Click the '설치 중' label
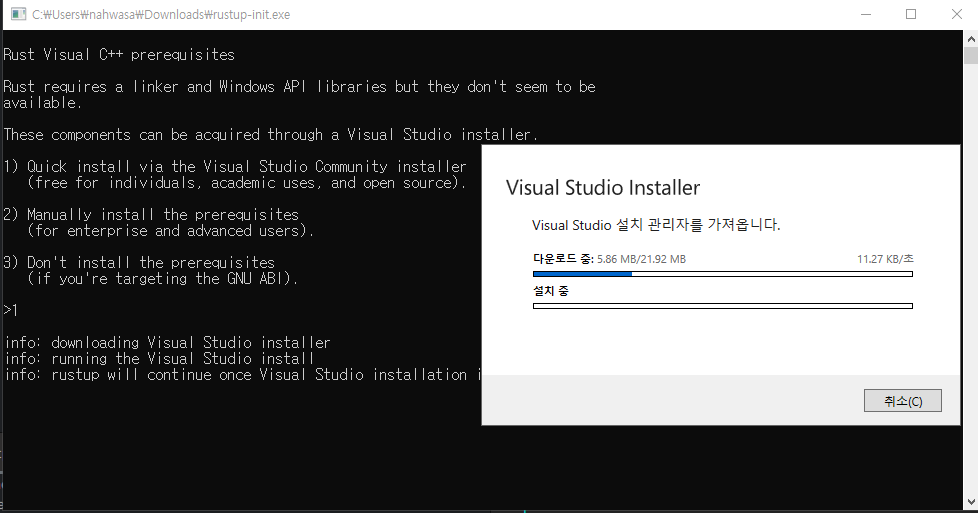This screenshot has height=513, width=978. (x=551, y=291)
